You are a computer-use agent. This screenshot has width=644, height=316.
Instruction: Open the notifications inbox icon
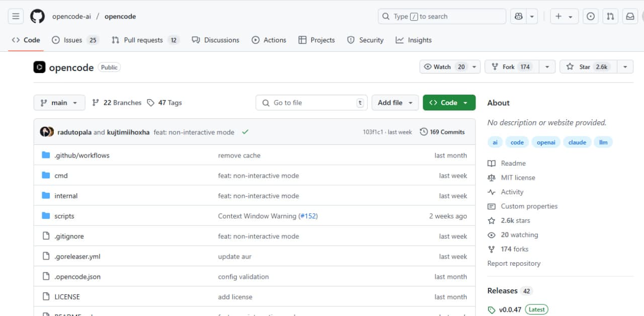(630, 17)
